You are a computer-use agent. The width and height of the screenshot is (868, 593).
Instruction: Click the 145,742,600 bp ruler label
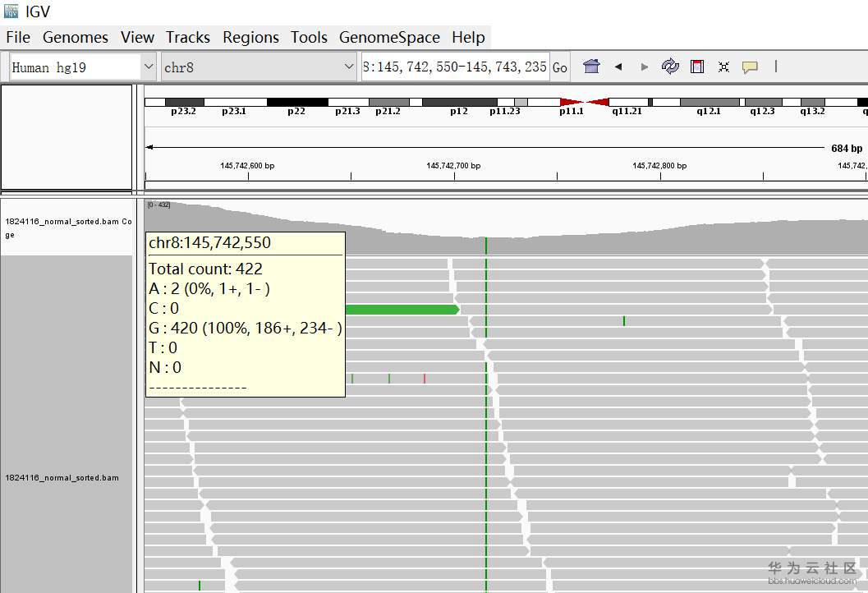click(x=247, y=166)
